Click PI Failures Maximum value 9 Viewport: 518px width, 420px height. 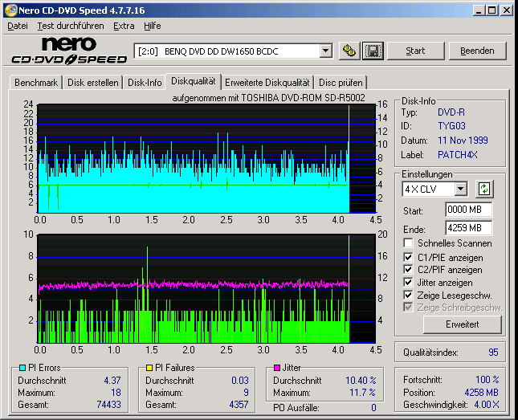click(x=246, y=393)
